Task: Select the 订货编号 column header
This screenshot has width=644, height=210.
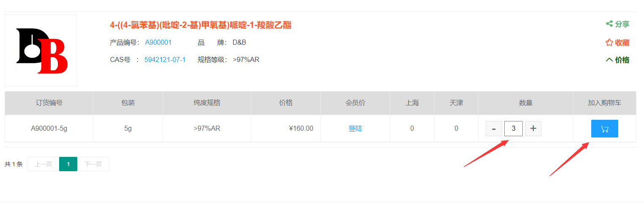Action: pos(49,103)
